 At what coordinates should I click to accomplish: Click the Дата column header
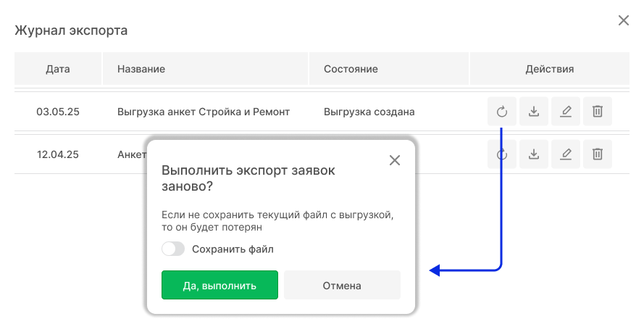(x=57, y=69)
